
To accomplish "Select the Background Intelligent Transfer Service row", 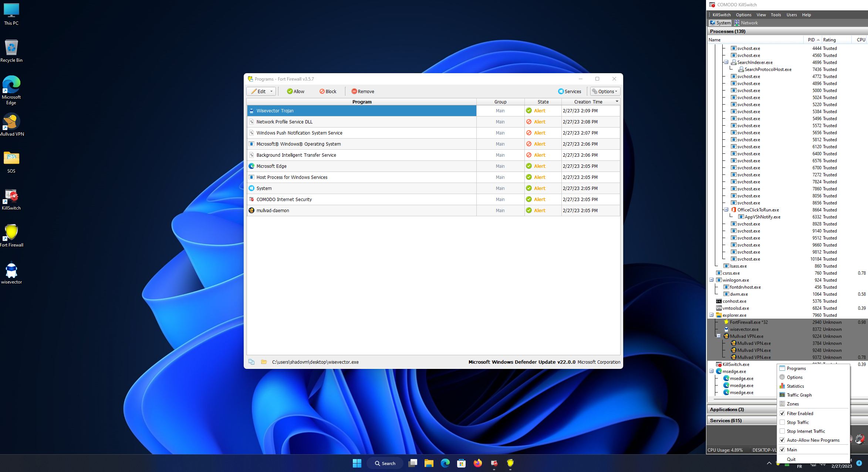I will pos(433,155).
